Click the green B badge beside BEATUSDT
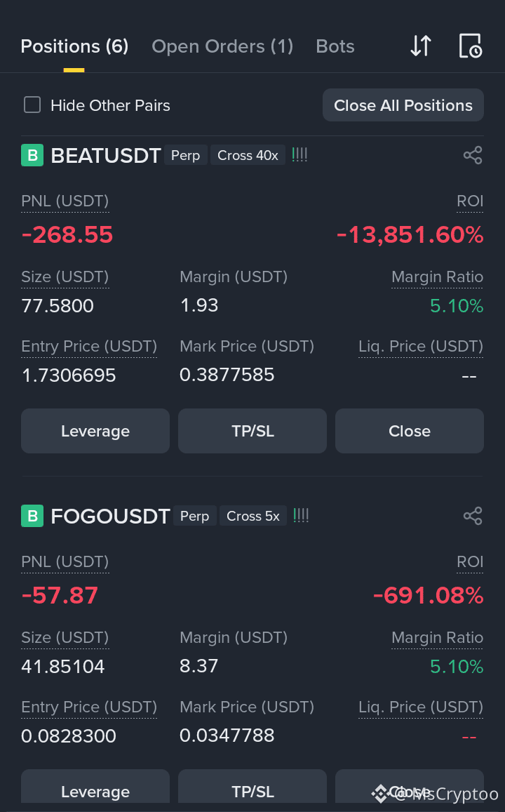Viewport: 505px width, 812px height. [32, 155]
